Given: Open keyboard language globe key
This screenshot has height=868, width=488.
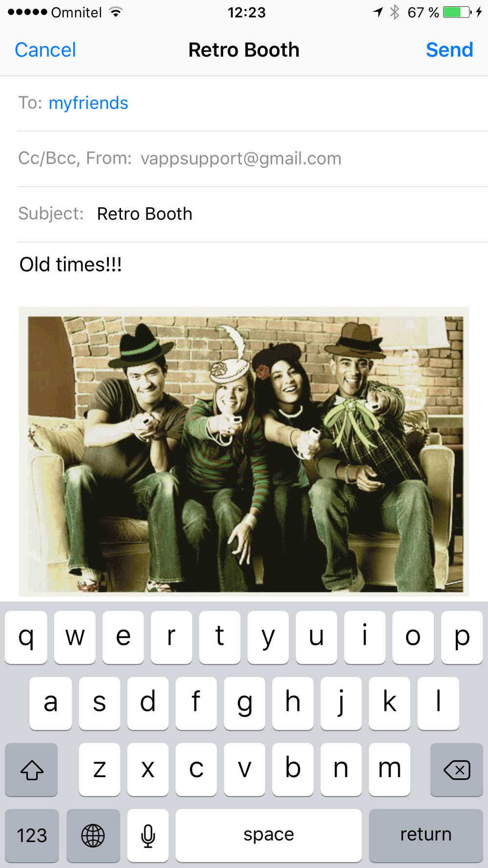Looking at the screenshot, I should coord(93,835).
